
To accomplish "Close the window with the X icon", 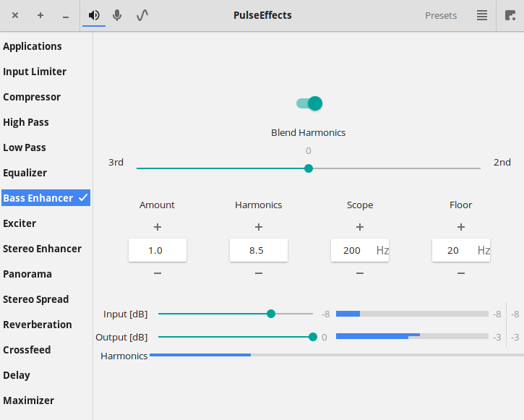I will tap(15, 15).
